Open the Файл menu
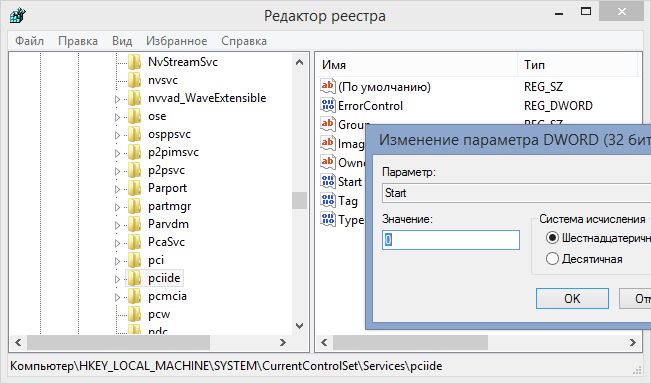Viewport: 651px width, 384px height. tap(29, 41)
